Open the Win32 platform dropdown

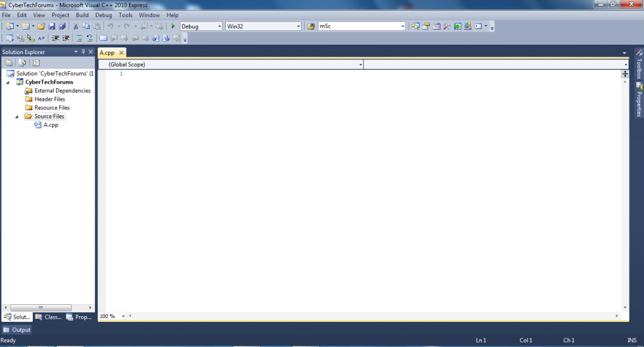pyautogui.click(x=298, y=26)
